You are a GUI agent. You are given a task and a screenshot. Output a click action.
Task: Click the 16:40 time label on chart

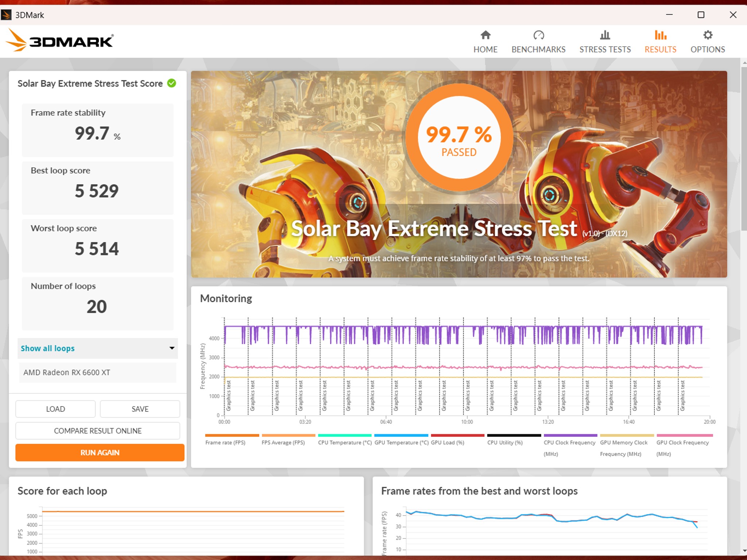click(x=629, y=422)
